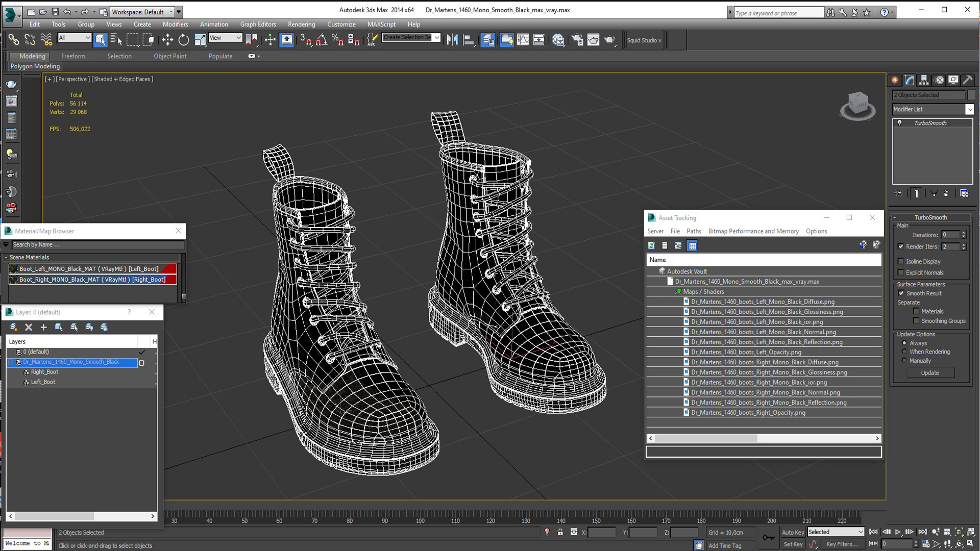Switch to the Freeform ribbon tab
Viewport: 980px width, 551px height.
[73, 56]
